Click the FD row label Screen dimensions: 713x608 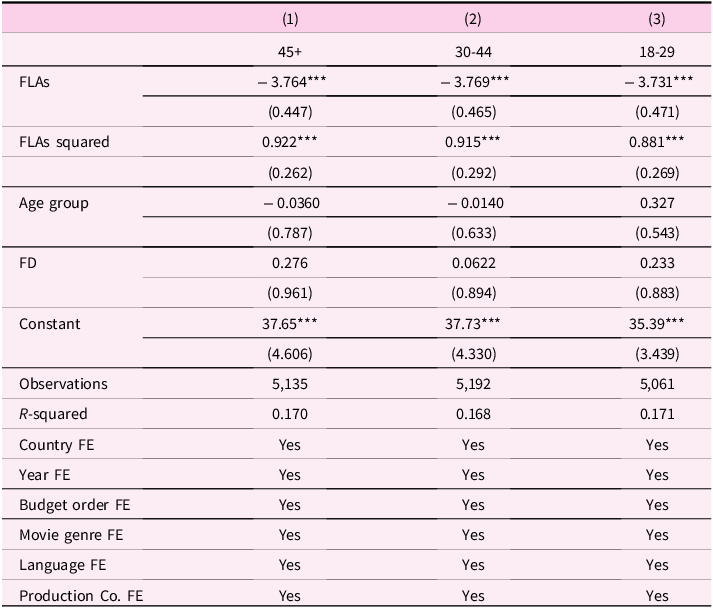click(x=28, y=263)
